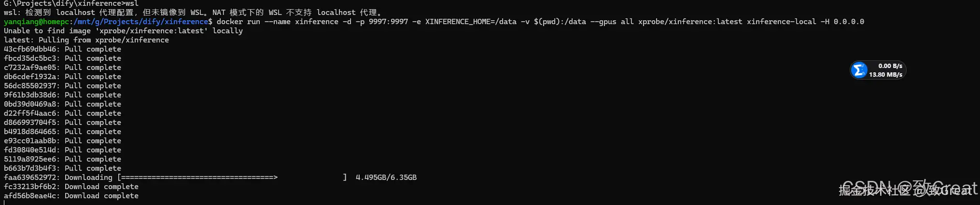Viewport: 980px width, 205px height.
Task: Click the 0.00 B/s upload speed readout
Action: (x=890, y=66)
